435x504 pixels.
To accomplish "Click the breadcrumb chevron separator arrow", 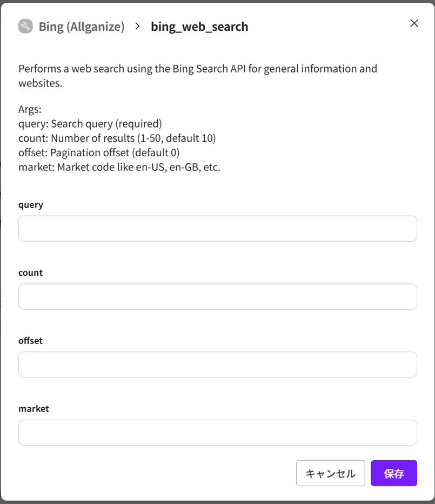I will (138, 26).
